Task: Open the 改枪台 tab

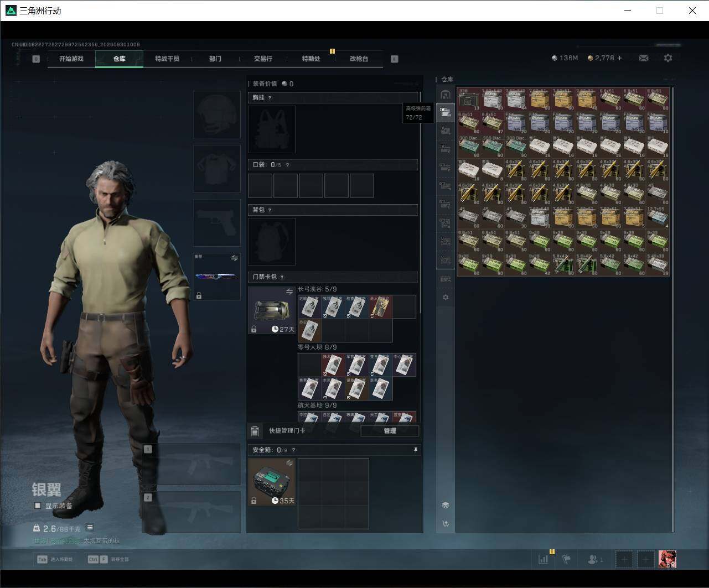Action: (x=359, y=59)
